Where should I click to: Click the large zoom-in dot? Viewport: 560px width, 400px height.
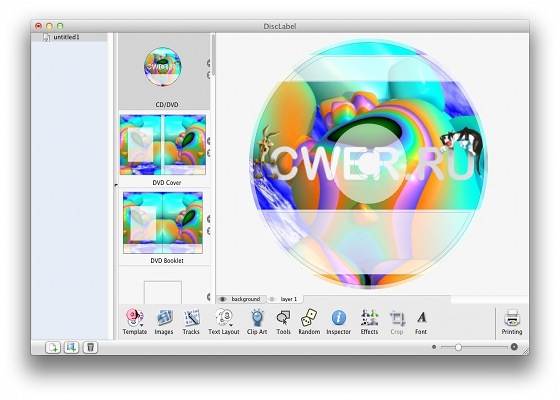(x=514, y=347)
